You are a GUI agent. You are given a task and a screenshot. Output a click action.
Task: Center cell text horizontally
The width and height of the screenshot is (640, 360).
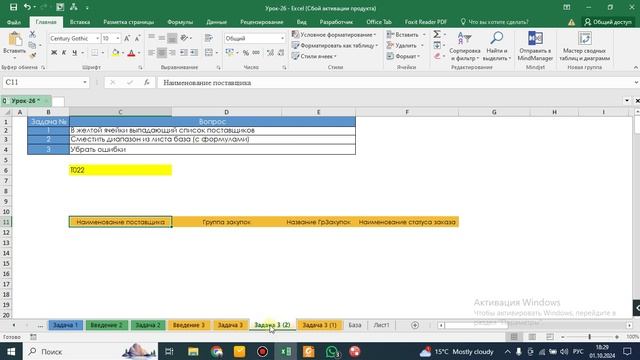point(162,53)
